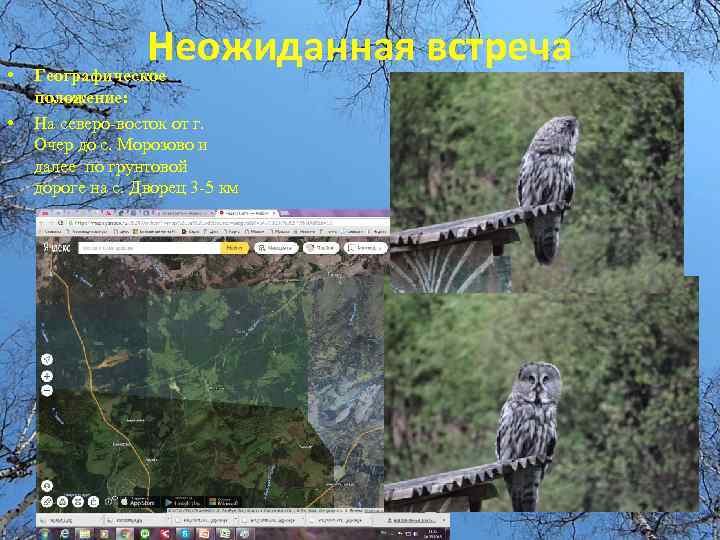Click the Yandex Maps search field
Image resolution: width=720 pixels, height=540 pixels.
pos(150,248)
